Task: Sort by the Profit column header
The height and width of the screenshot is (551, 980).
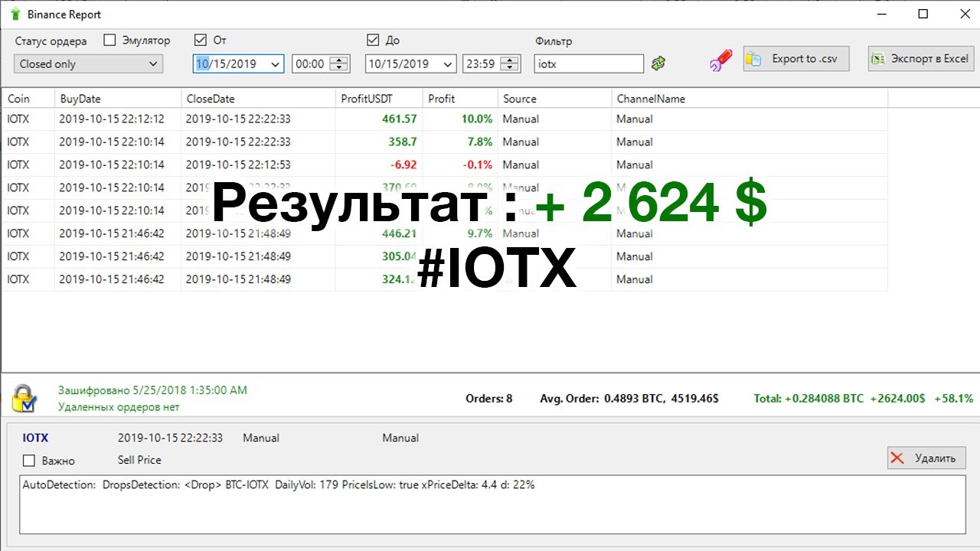Action: [460, 99]
